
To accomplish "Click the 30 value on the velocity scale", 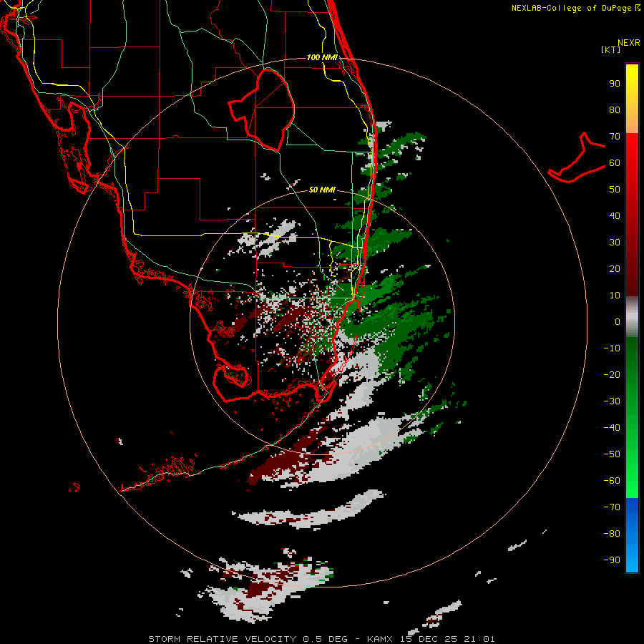I will [615, 243].
